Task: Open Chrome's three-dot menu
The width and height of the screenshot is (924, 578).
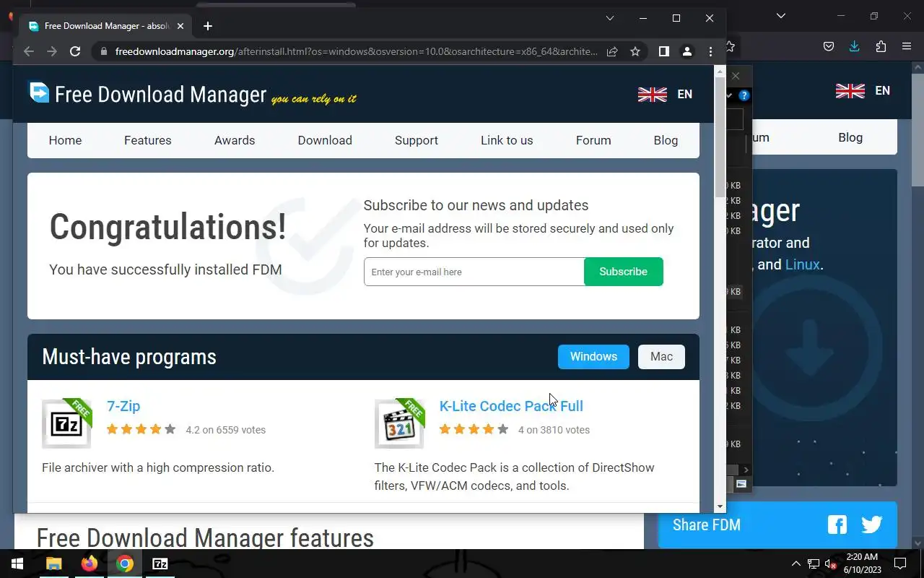Action: pyautogui.click(x=710, y=51)
